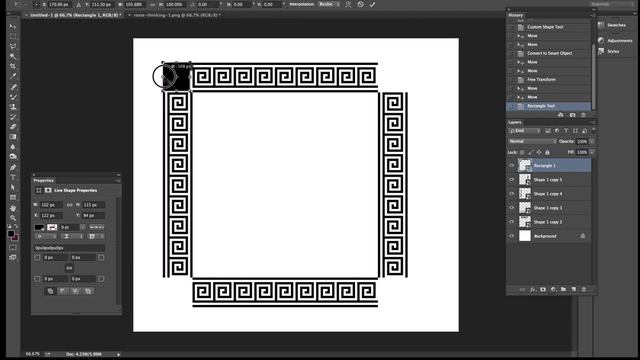The width and height of the screenshot is (640, 360).
Task: Toggle lock transparent pixels
Action: click(522, 152)
